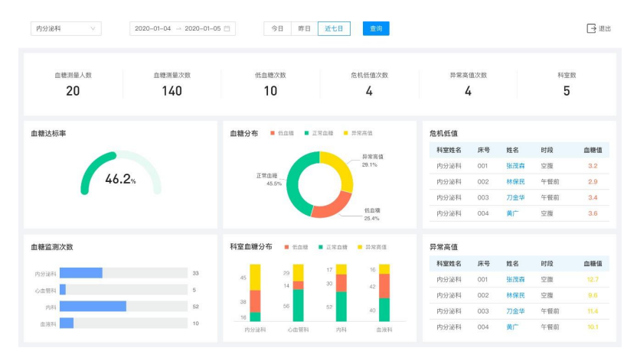Click blood sugar value 3.4
The height and width of the screenshot is (364, 637).
(x=593, y=197)
